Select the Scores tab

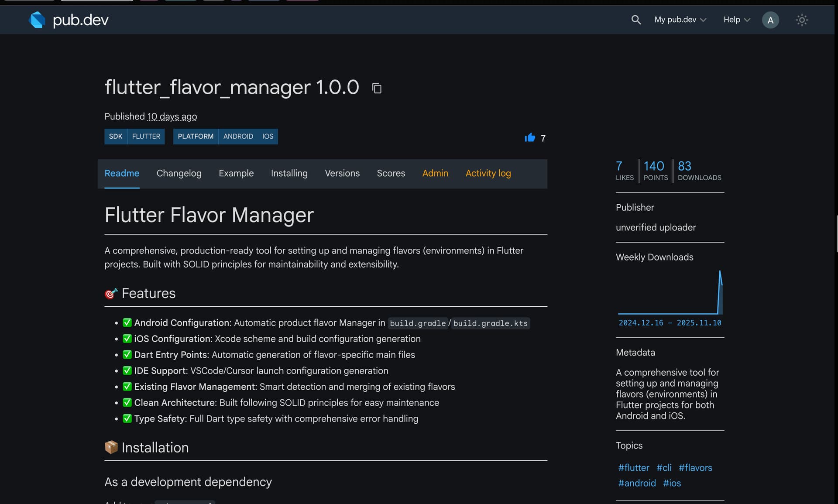point(391,173)
